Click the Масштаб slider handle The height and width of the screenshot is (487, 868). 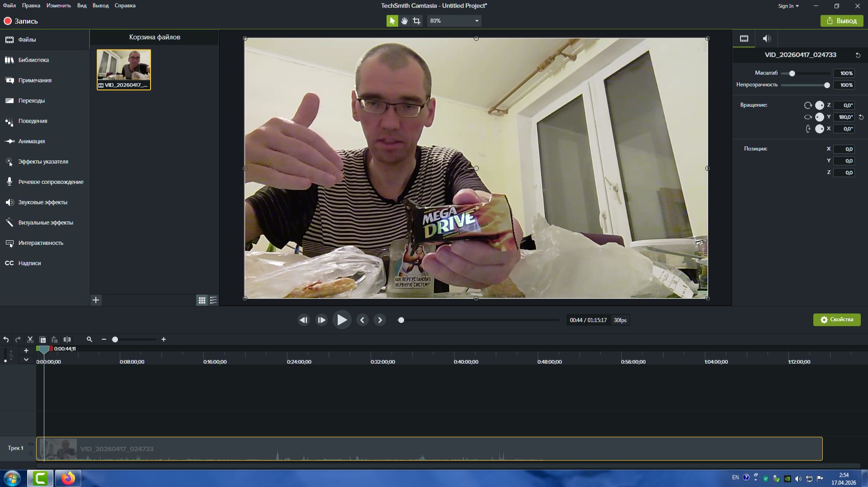coord(792,73)
